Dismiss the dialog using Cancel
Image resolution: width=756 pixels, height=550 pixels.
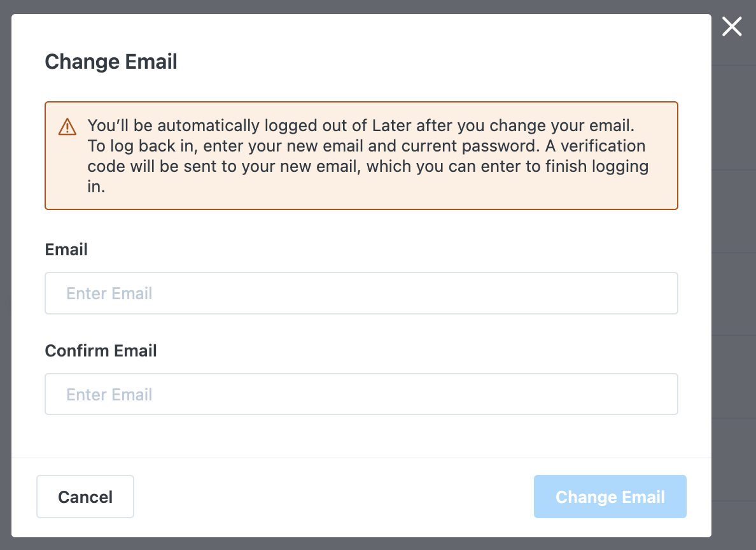point(85,497)
